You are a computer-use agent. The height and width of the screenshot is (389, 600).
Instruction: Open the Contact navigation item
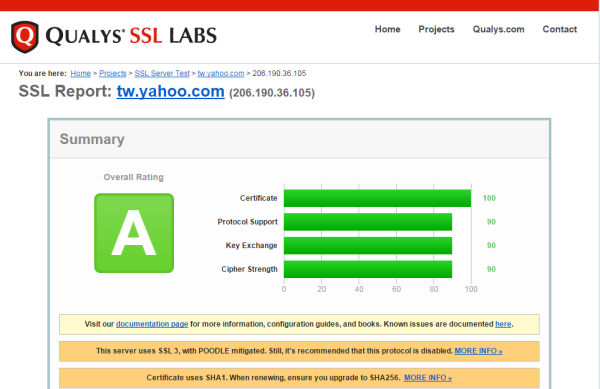(559, 29)
